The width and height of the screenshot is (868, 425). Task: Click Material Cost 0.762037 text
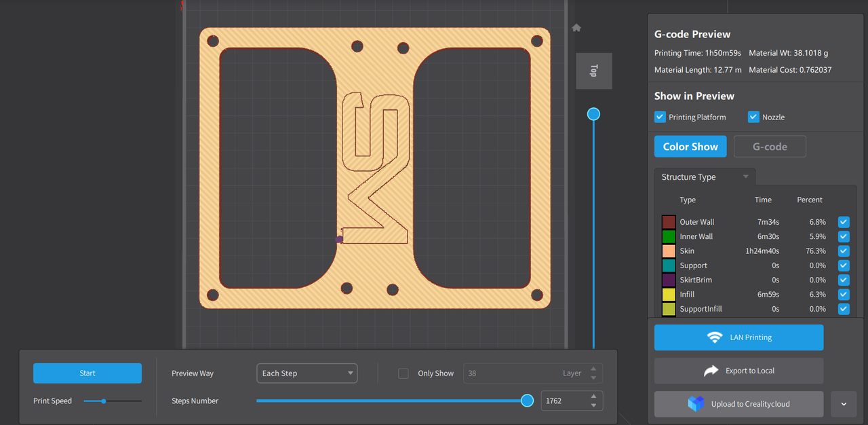pyautogui.click(x=790, y=70)
